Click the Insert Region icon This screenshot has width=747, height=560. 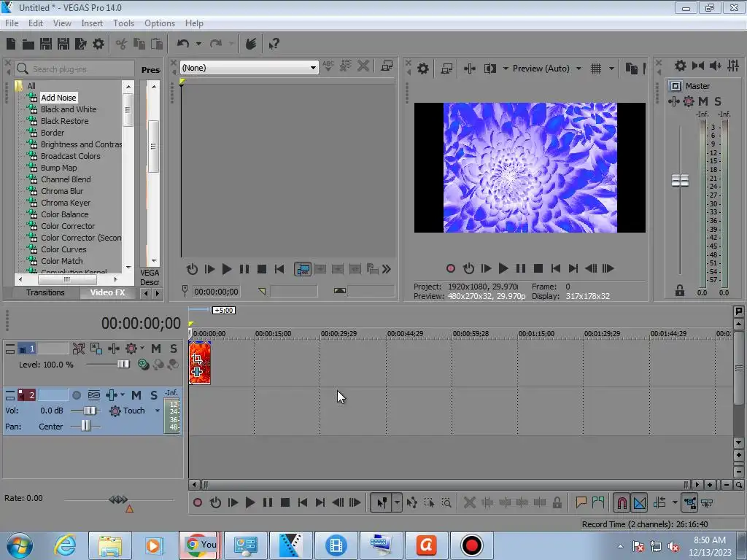click(598, 502)
